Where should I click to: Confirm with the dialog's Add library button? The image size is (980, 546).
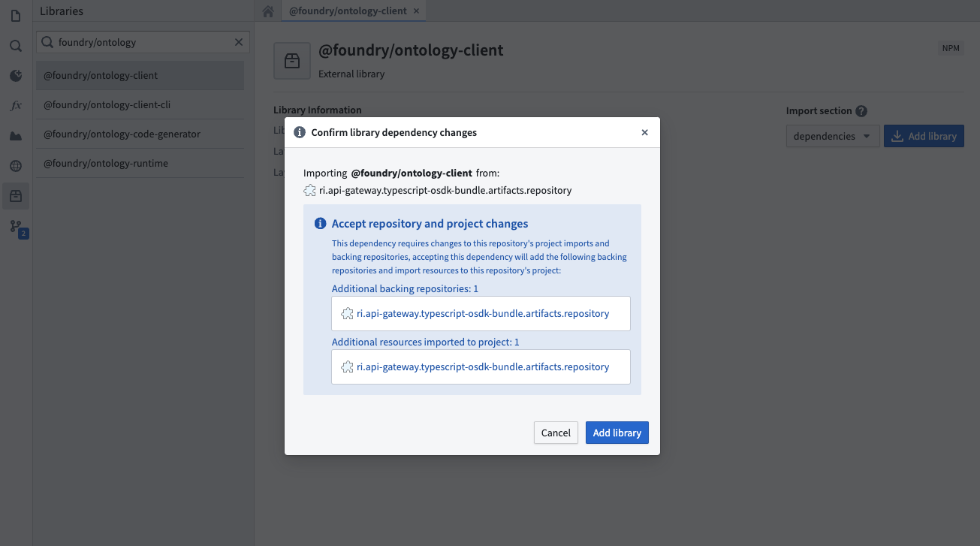coord(617,433)
